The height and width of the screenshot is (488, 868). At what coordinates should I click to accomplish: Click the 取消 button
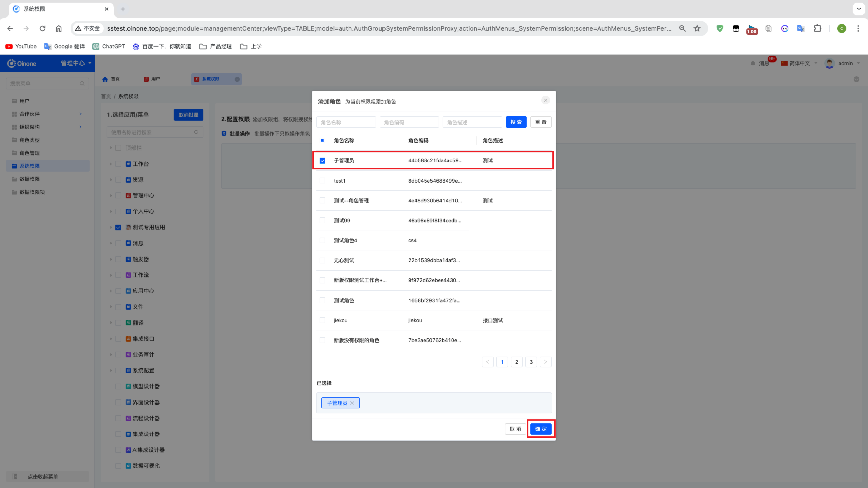(x=515, y=429)
